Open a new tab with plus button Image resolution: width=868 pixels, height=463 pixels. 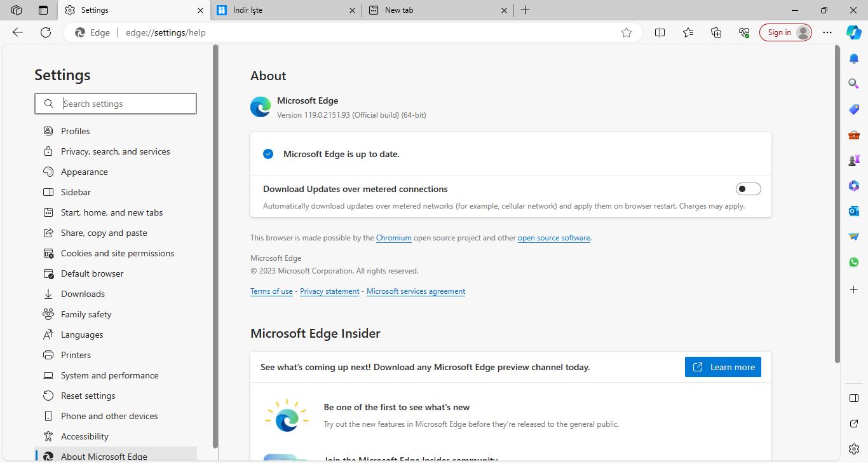tap(525, 10)
